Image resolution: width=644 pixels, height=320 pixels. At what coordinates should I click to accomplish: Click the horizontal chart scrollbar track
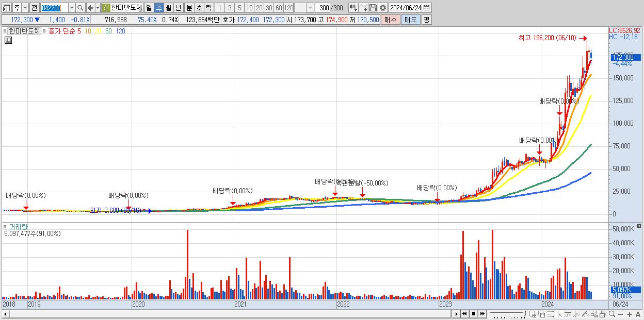pos(230,314)
